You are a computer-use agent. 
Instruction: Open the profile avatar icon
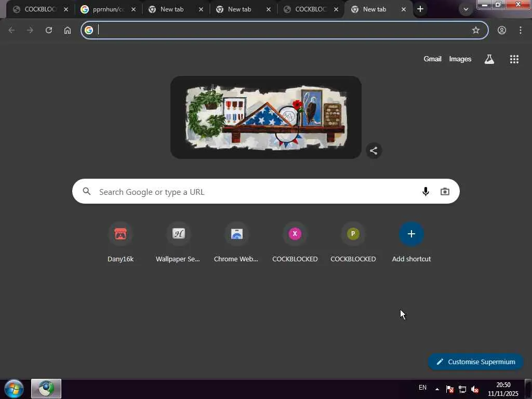click(x=502, y=30)
